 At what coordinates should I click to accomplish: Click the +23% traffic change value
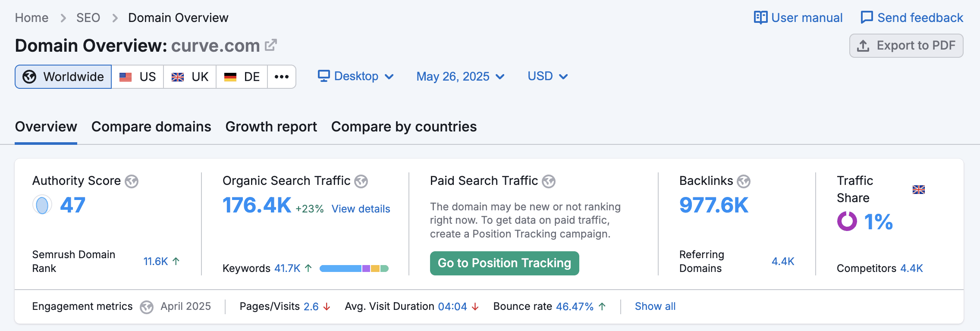310,209
